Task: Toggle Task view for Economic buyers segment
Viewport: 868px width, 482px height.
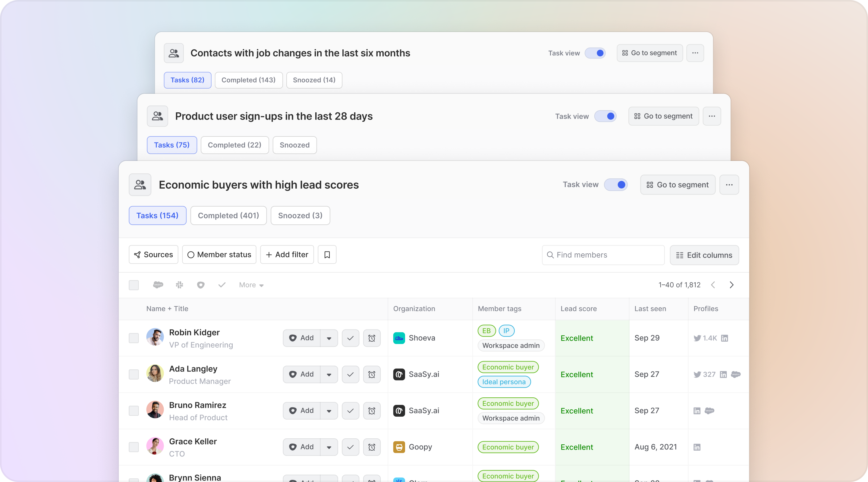Action: (616, 185)
